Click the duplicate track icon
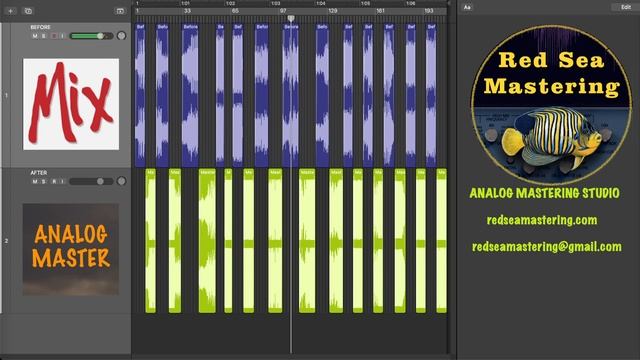This screenshot has width=640, height=360. point(28,11)
